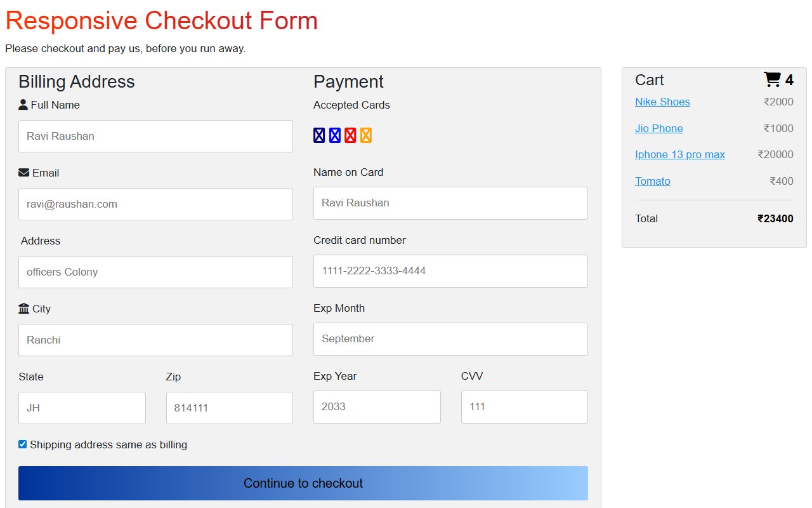Select the dark navy payment card icon
812x508 pixels.
(x=318, y=135)
